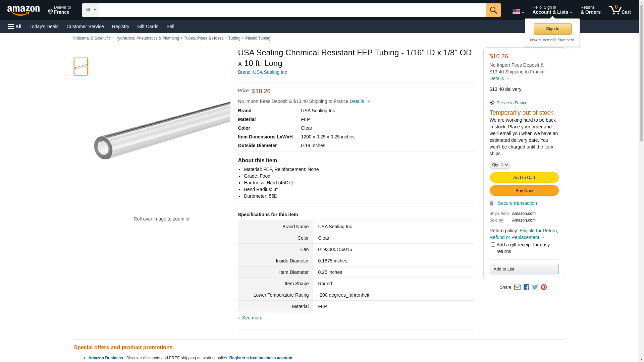Open the shopping cart icon
Screen dimensions: 644x362
click(620, 10)
